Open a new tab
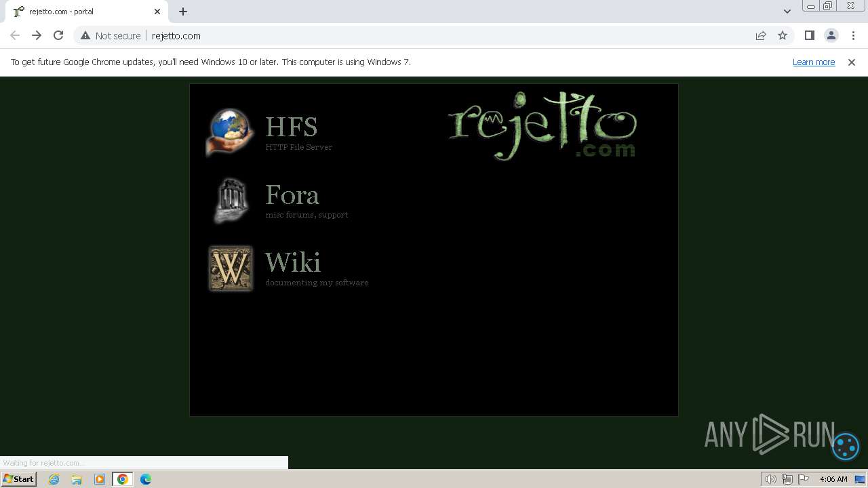This screenshot has width=868, height=488. tap(183, 12)
